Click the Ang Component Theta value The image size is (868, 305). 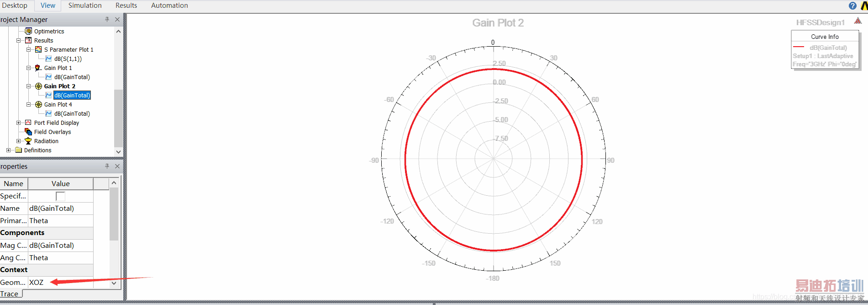point(61,258)
